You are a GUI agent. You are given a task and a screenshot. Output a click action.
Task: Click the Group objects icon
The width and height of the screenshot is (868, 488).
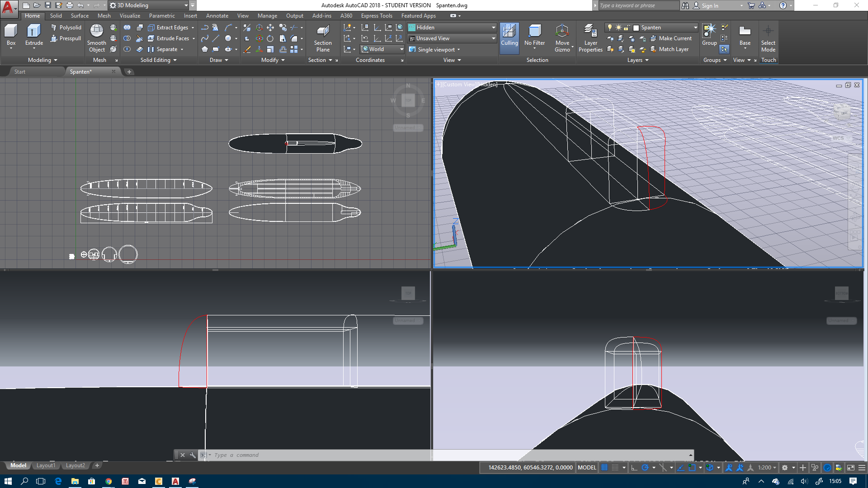pyautogui.click(x=709, y=32)
